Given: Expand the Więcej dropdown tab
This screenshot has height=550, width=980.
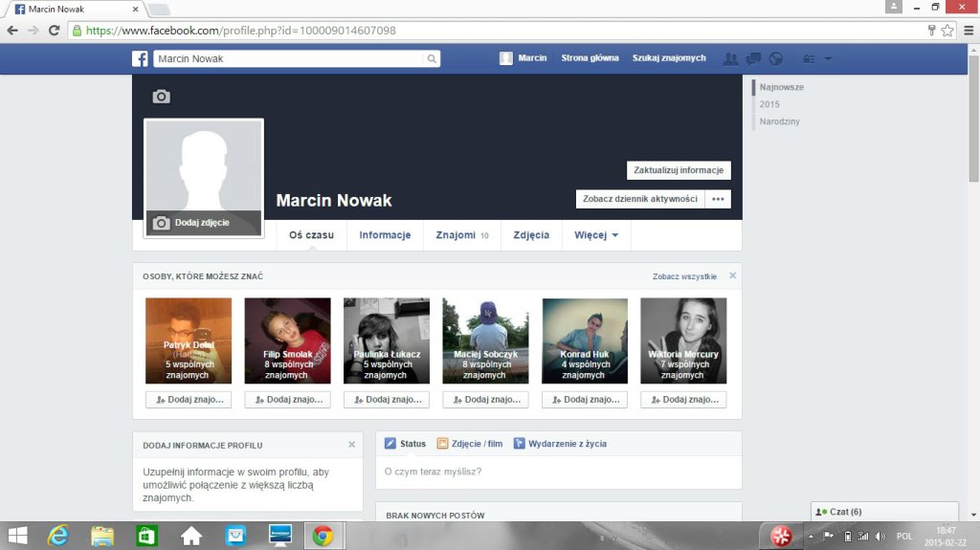Looking at the screenshot, I should (596, 235).
